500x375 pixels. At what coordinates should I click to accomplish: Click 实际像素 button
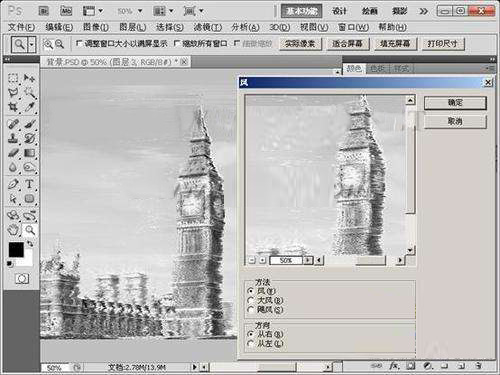pyautogui.click(x=300, y=44)
